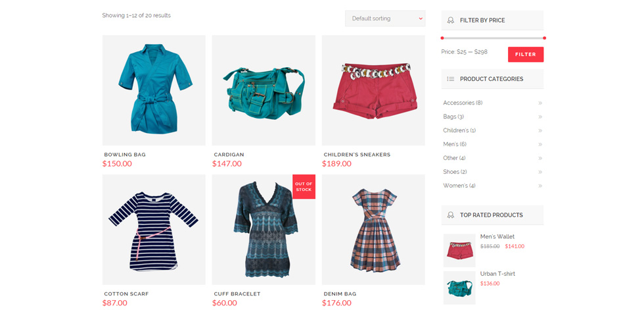The width and height of the screenshot is (644, 310).
Task: Click the crossed-out $185.00 price
Action: click(x=490, y=246)
